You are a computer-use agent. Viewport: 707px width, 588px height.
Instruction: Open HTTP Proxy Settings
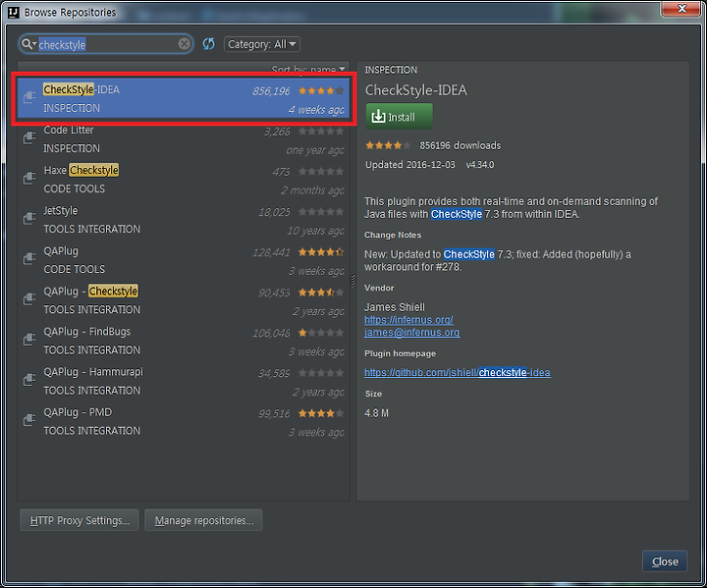tap(80, 520)
